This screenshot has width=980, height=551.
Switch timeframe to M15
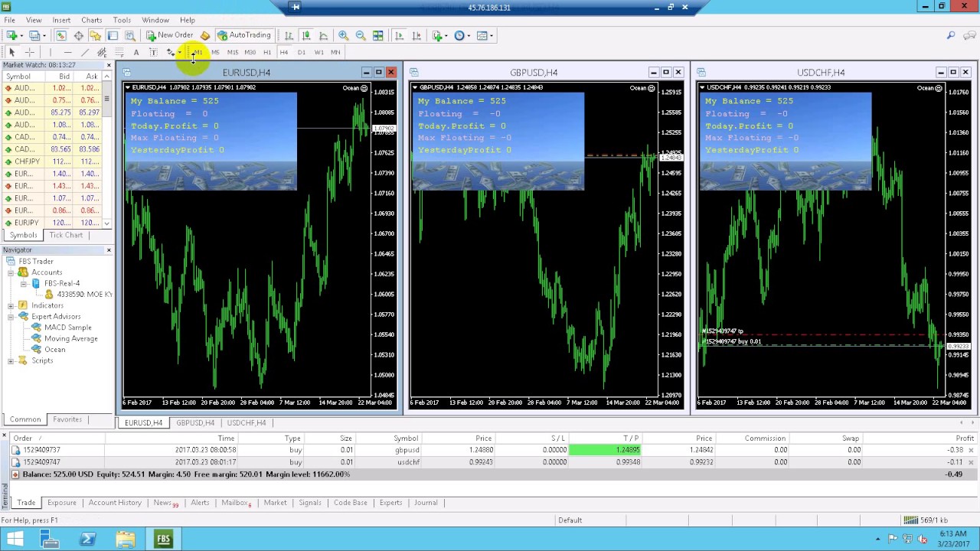[x=233, y=52]
